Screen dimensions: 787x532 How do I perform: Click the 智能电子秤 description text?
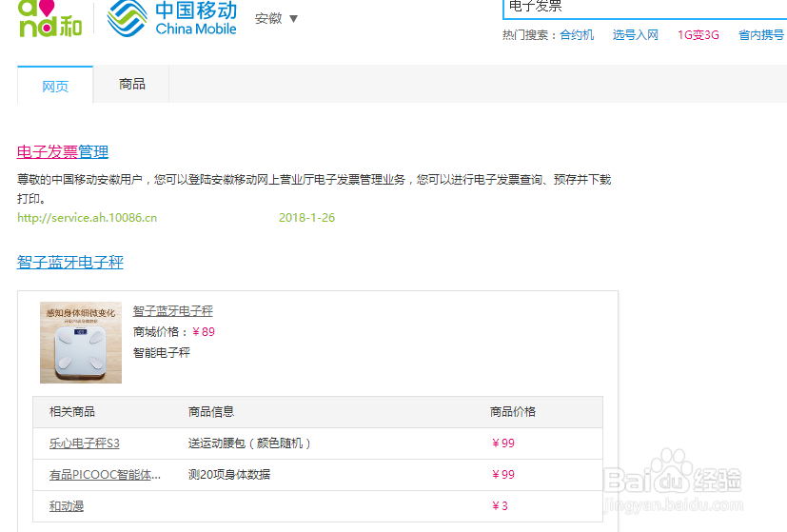(162, 353)
